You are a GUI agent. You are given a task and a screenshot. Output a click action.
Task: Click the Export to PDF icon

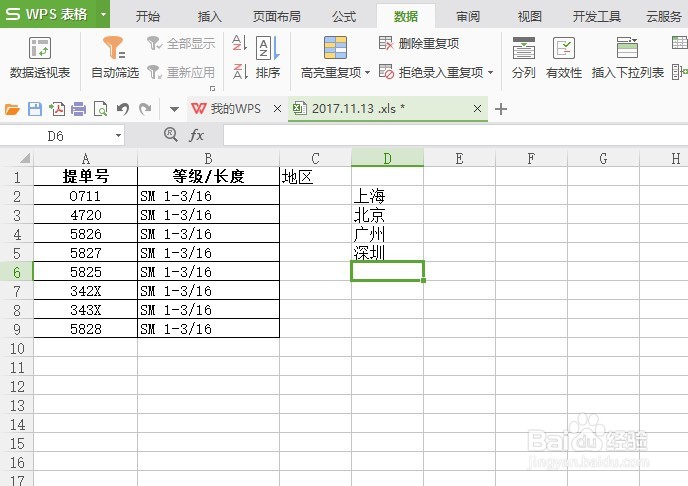tap(57, 109)
